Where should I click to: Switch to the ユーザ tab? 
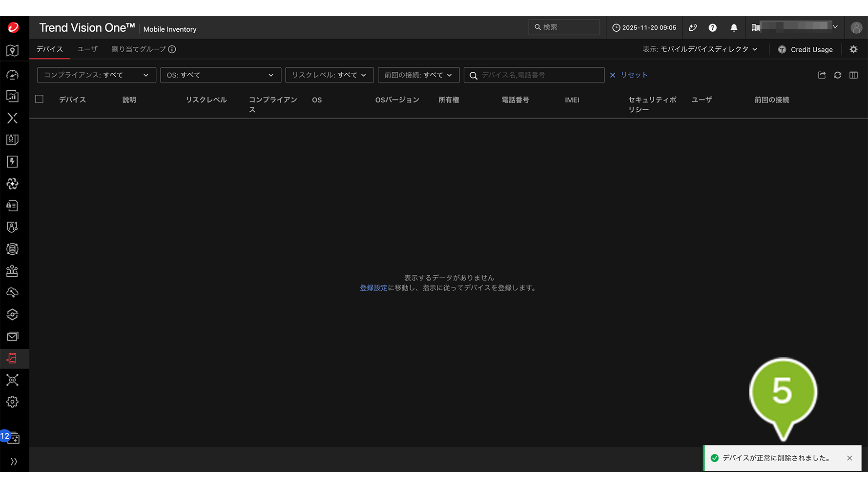pyautogui.click(x=87, y=49)
